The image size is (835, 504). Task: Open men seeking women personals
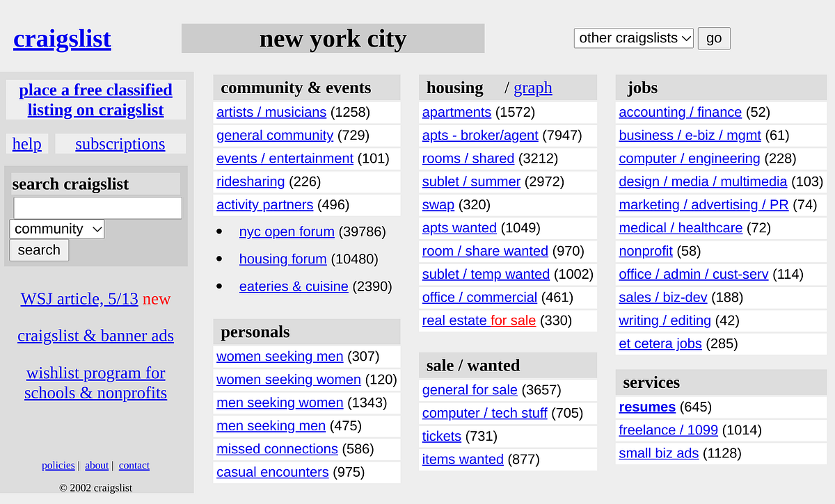(x=280, y=403)
